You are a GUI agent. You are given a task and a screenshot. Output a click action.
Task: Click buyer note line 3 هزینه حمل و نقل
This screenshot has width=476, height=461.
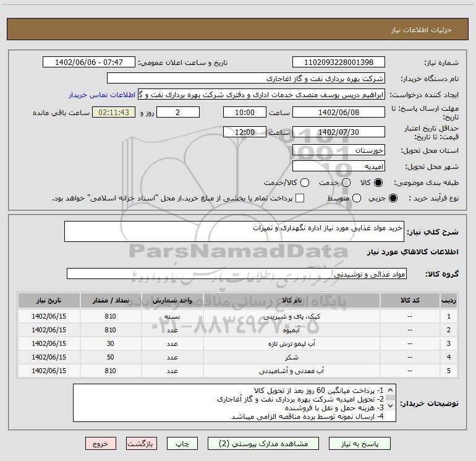click(334, 408)
